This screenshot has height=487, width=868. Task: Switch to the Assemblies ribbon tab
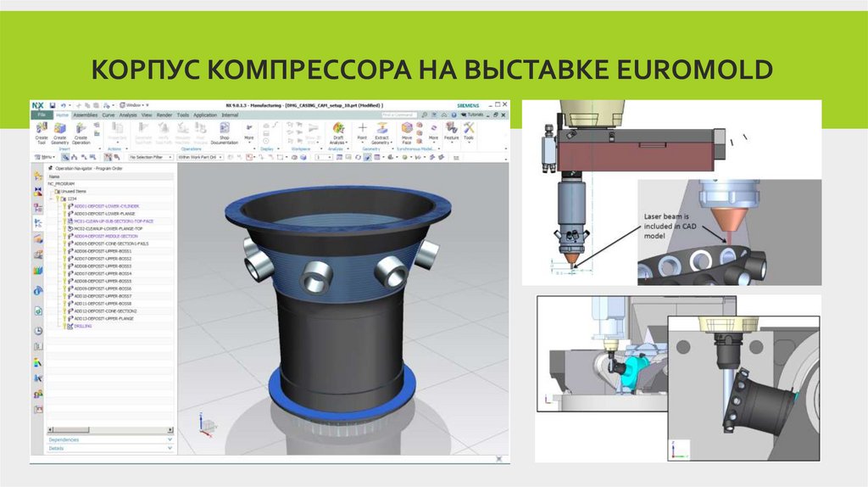click(x=86, y=115)
